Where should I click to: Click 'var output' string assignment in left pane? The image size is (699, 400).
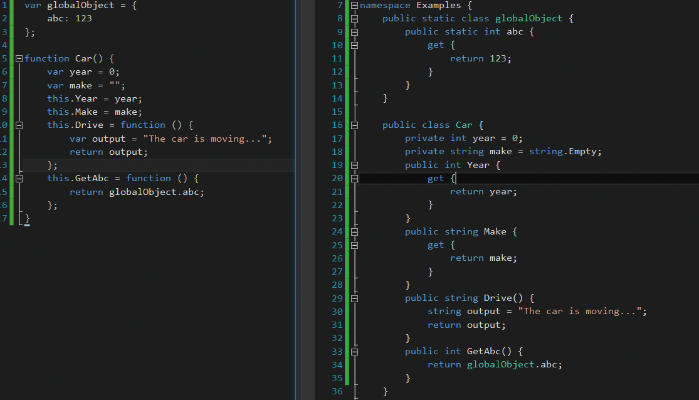171,139
